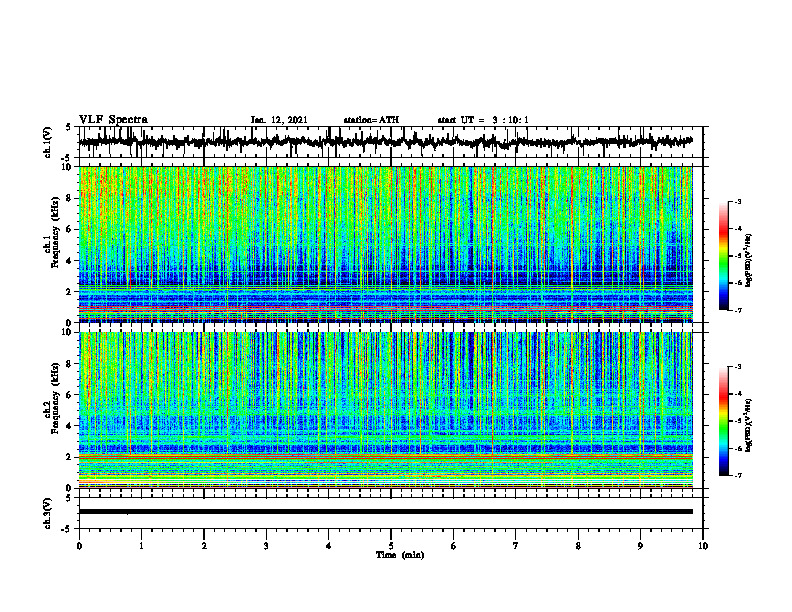Screen dimensions: 792x612
Task: Click the "Time (min)" axis title
Action: click(400, 555)
